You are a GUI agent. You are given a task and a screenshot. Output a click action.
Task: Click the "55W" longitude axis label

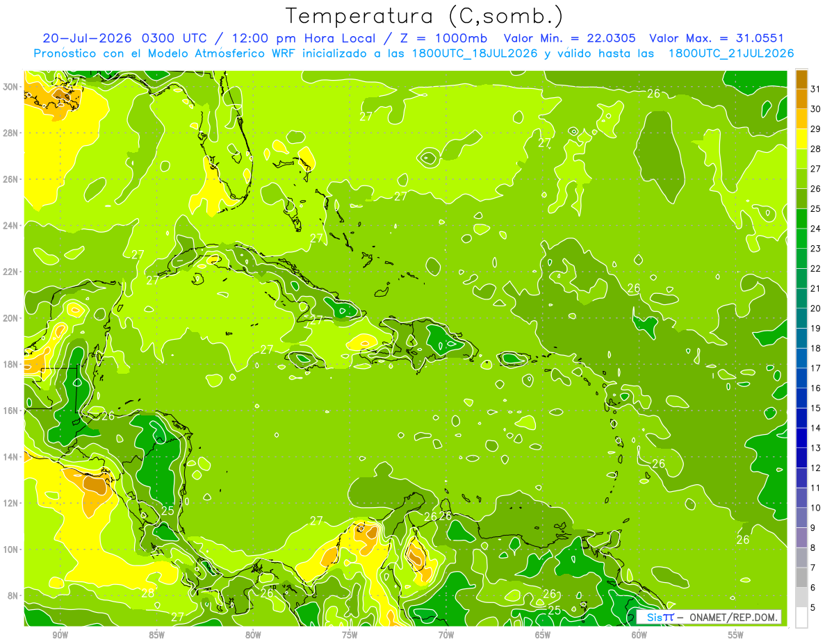[736, 635]
